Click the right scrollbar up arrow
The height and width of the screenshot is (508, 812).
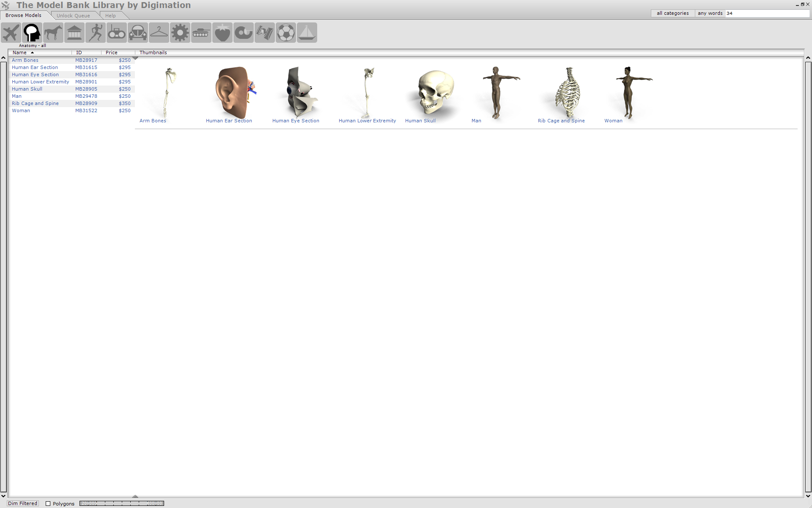click(808, 58)
